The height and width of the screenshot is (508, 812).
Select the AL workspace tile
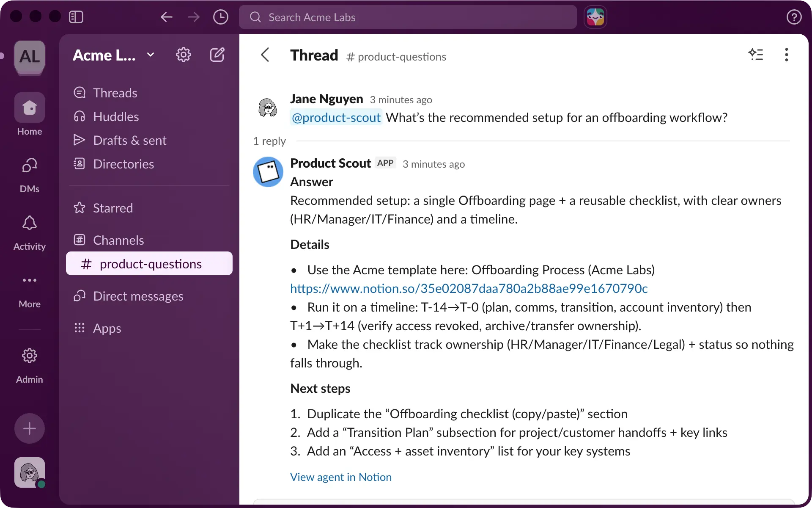[30, 57]
